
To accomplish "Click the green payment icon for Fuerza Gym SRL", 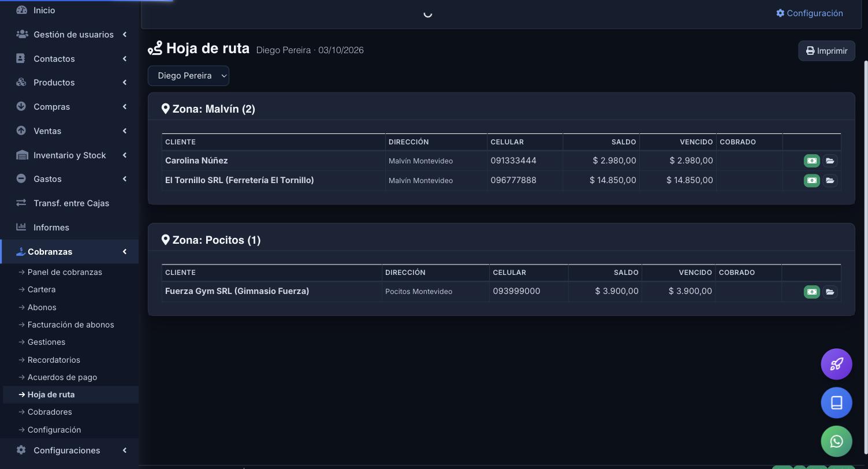I will pos(811,292).
